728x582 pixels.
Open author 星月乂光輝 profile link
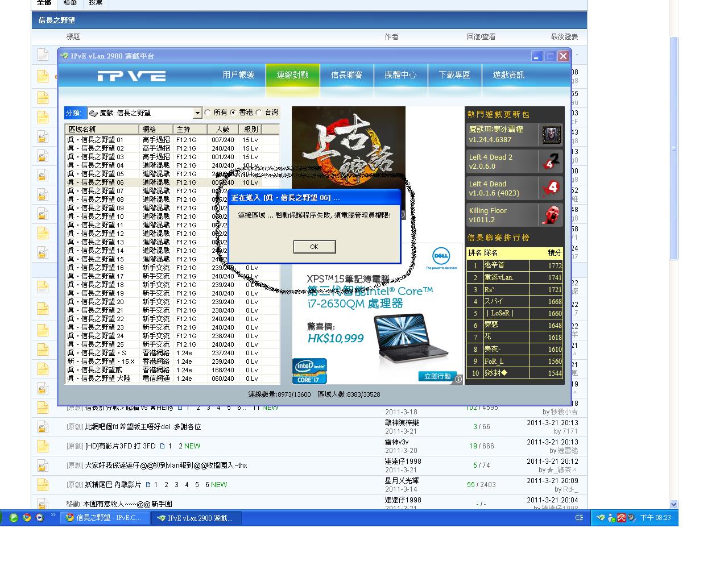[402, 481]
